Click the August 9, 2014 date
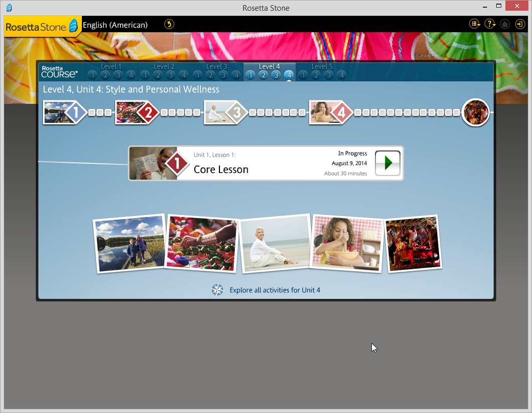This screenshot has width=532, height=413. [349, 163]
